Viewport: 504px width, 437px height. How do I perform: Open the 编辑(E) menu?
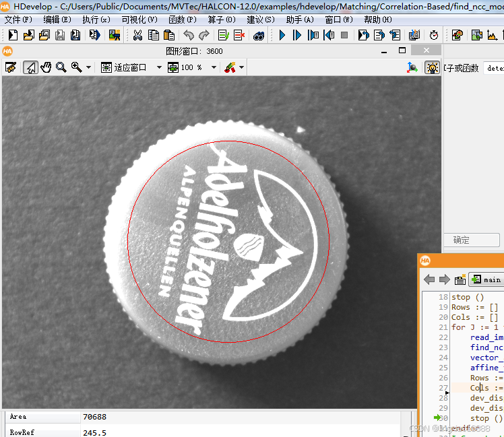point(57,20)
